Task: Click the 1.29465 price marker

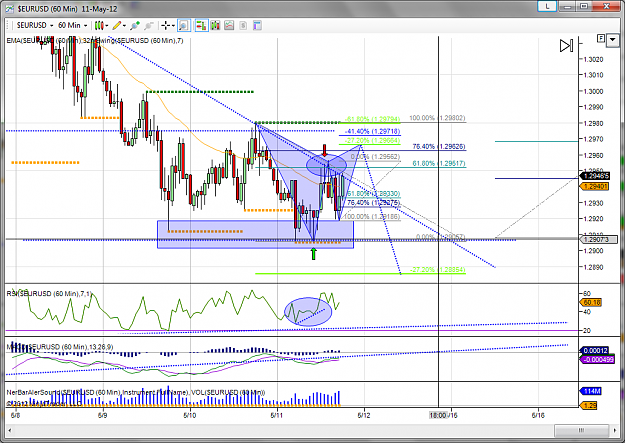Action: [595, 176]
